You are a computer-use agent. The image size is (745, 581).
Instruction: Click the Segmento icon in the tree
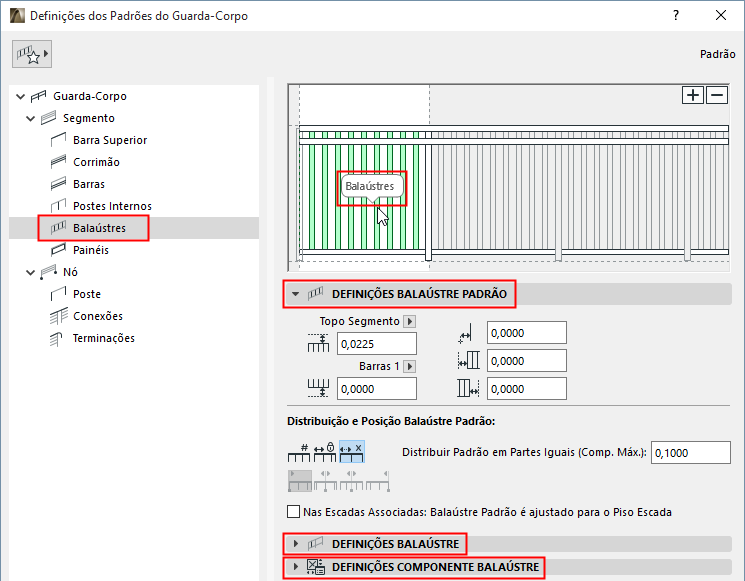tap(48, 118)
